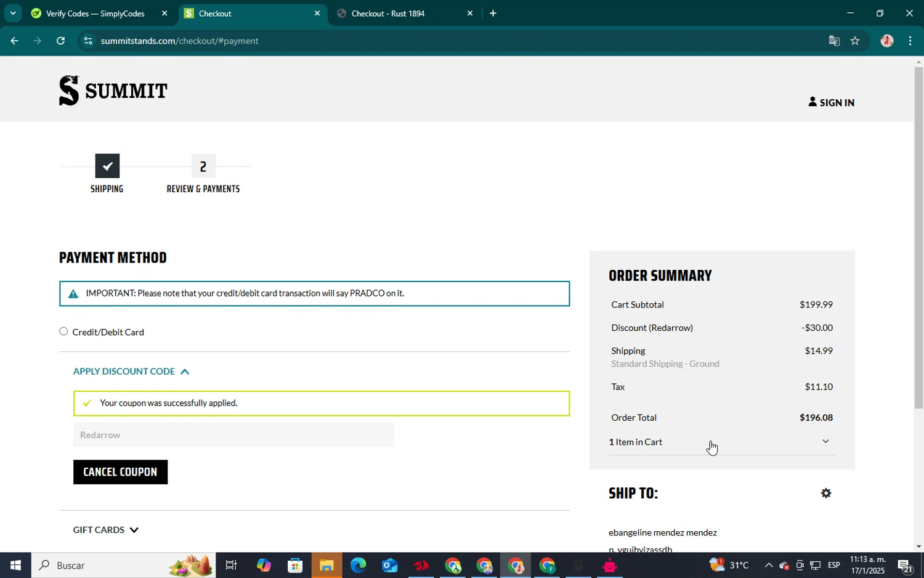Click the Order Total $196.08 amount

coord(816,417)
